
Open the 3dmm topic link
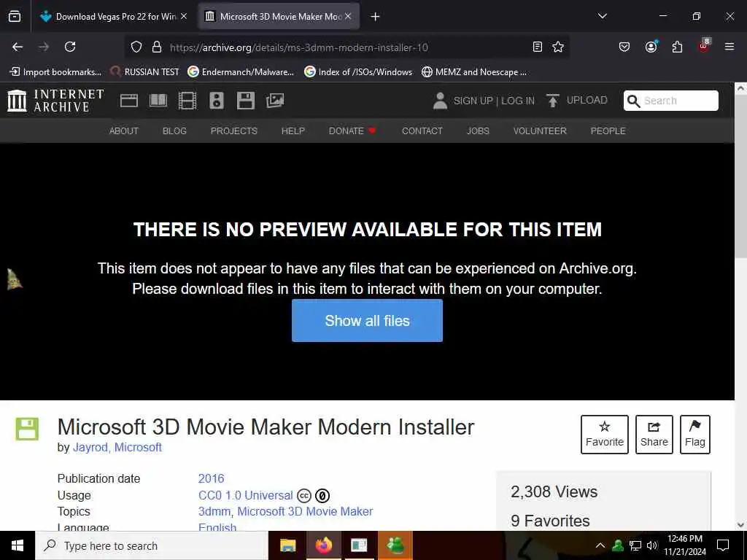click(x=214, y=512)
